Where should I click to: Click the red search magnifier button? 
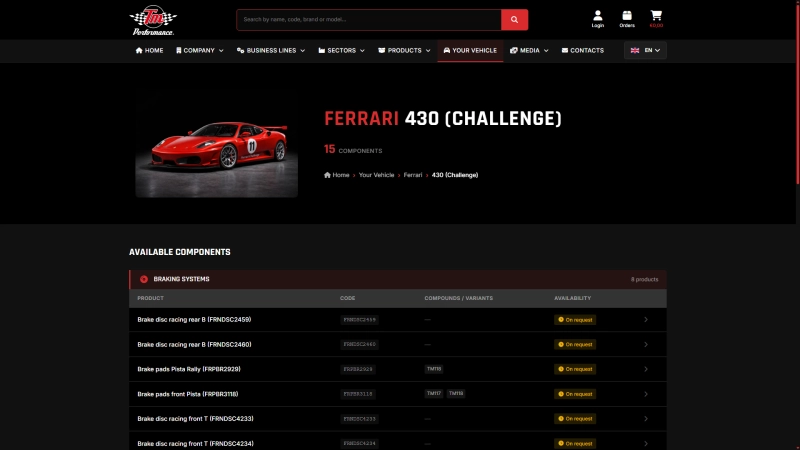(x=514, y=19)
